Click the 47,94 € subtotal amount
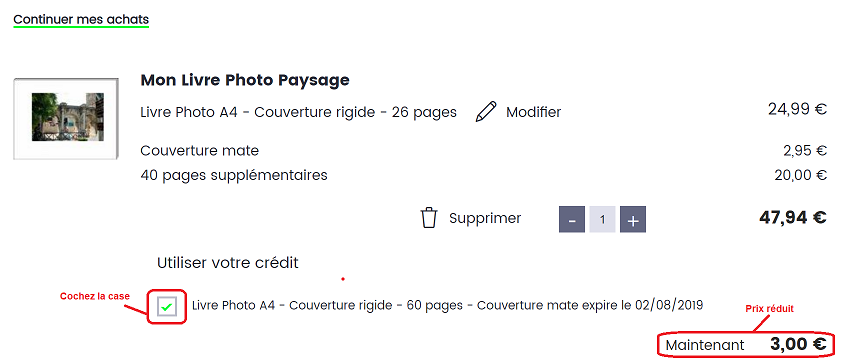The image size is (846, 364). click(x=793, y=217)
